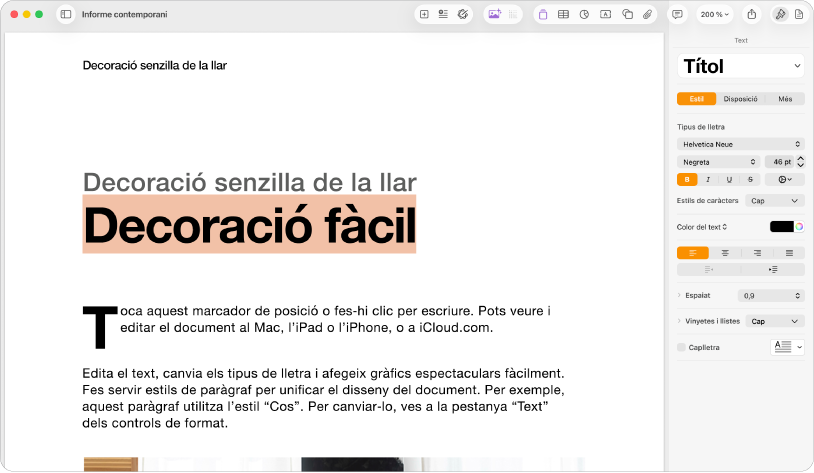The image size is (814, 473).
Task: Click the black text color swatch
Action: [781, 226]
